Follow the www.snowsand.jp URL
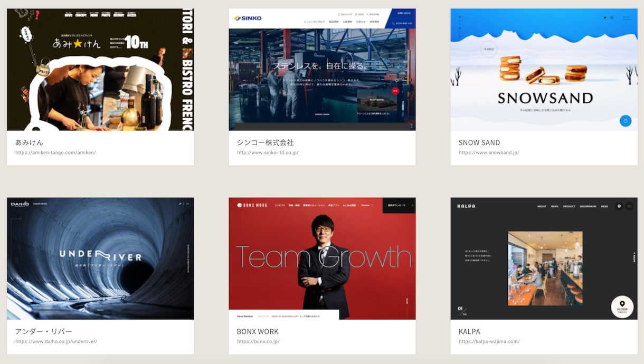Image resolution: width=644 pixels, height=364 pixels. [x=489, y=152]
